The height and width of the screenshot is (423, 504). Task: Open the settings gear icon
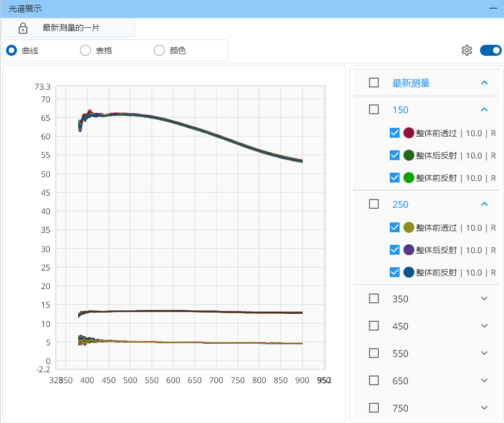click(x=466, y=50)
